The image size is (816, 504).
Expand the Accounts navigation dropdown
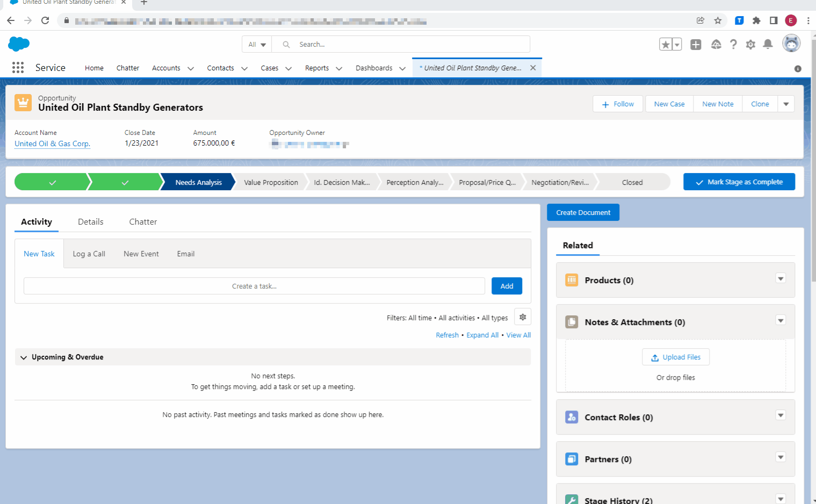(190, 68)
